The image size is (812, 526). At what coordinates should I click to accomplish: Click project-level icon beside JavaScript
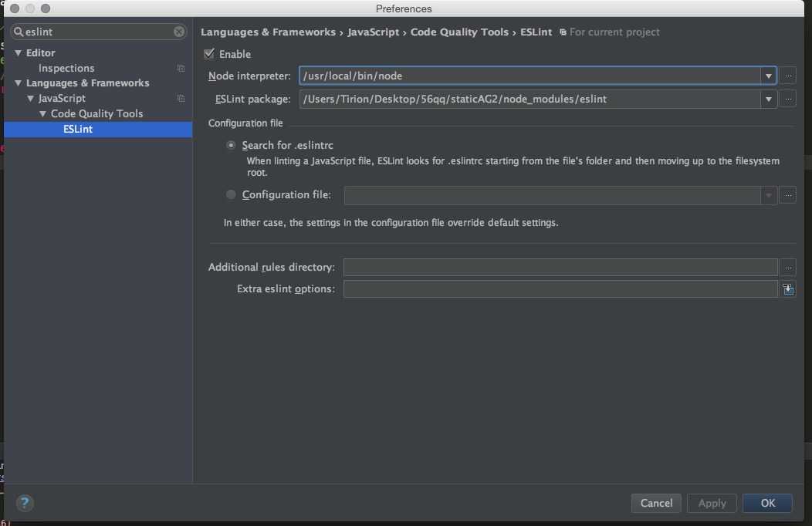click(x=181, y=98)
